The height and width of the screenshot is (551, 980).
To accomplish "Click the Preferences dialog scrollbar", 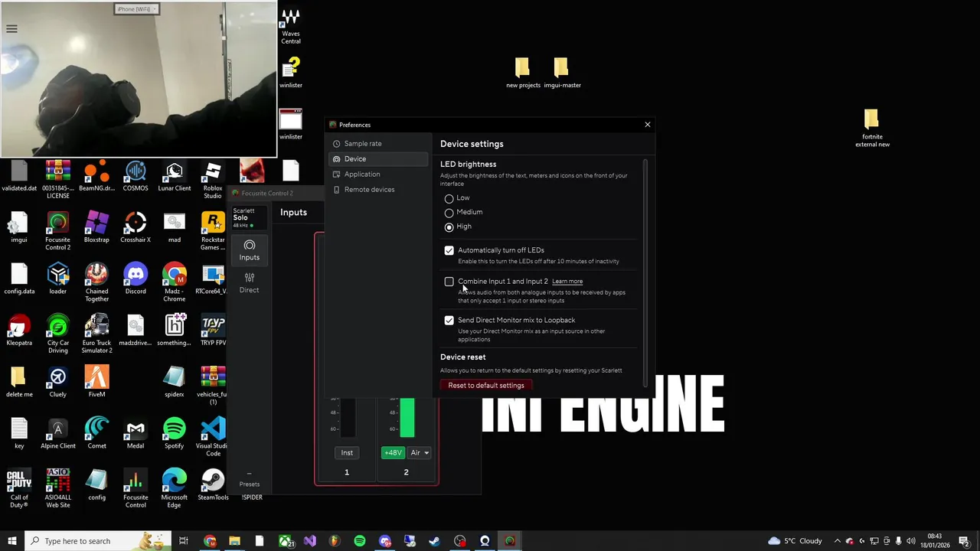I will 646,273.
